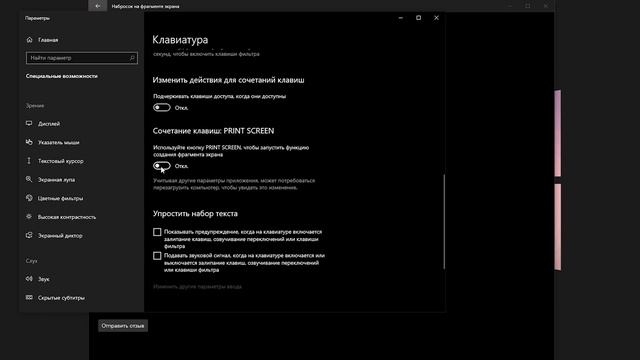Click the Клавиатура page heading
640x360 pixels.
point(180,40)
